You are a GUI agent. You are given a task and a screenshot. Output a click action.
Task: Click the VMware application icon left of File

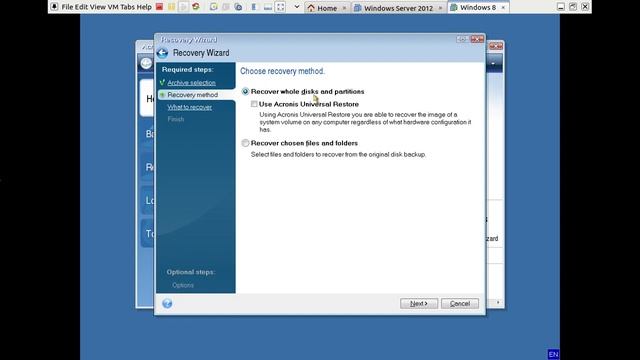(x=54, y=7)
